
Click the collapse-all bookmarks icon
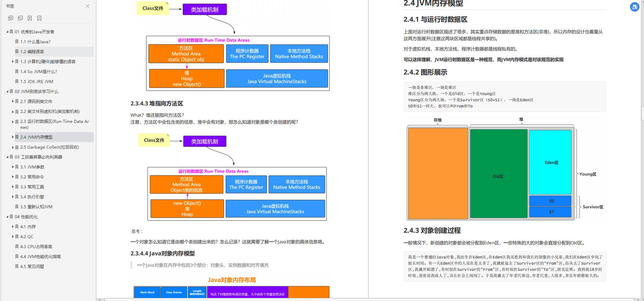20,18
